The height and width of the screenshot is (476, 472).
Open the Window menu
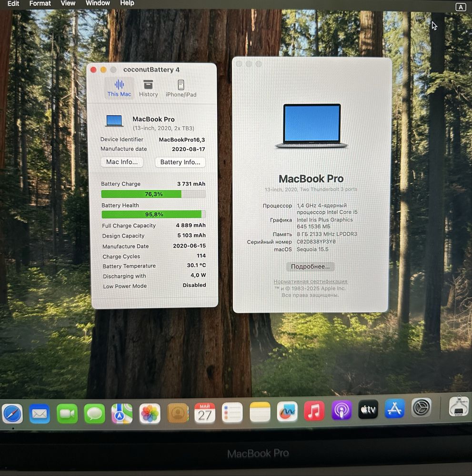(x=98, y=3)
